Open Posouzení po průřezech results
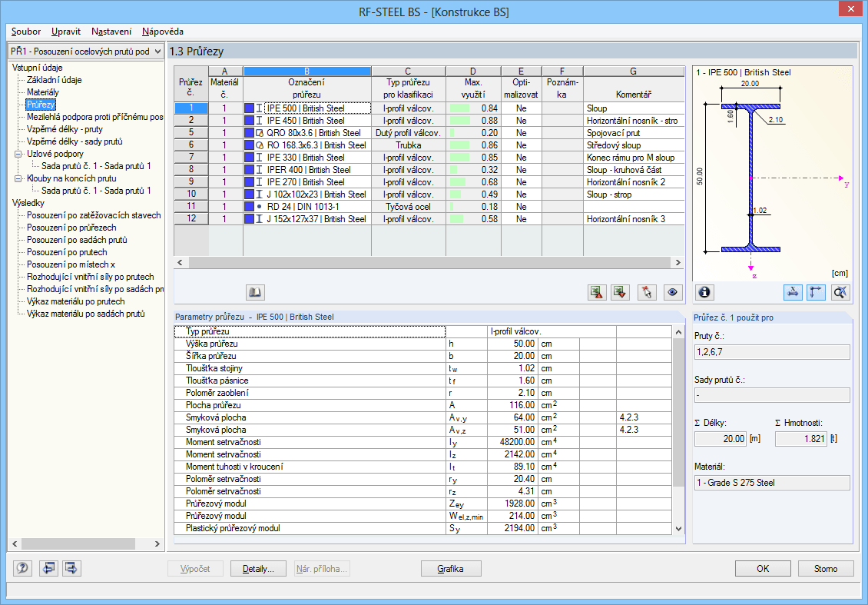This screenshot has width=868, height=605. click(x=71, y=228)
